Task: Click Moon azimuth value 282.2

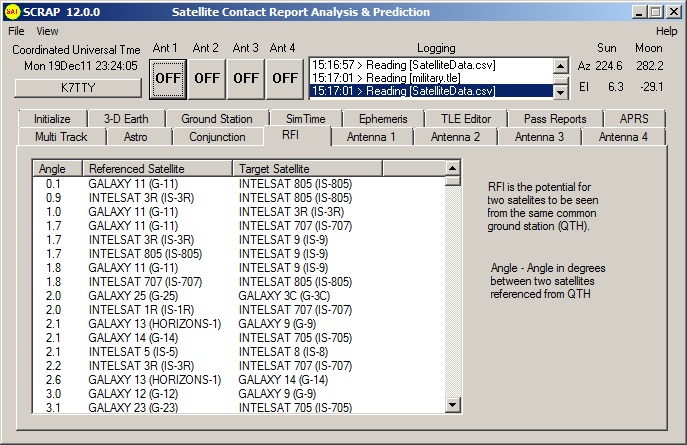Action: click(x=650, y=66)
